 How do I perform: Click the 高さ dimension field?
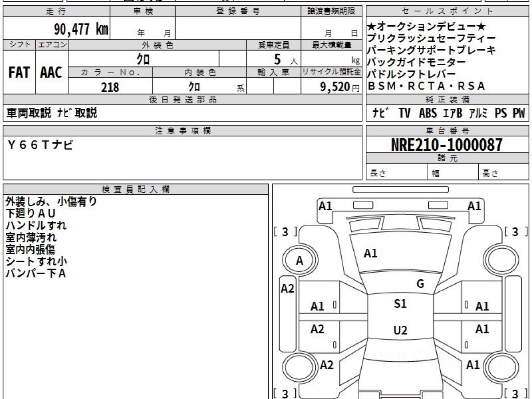(504, 172)
